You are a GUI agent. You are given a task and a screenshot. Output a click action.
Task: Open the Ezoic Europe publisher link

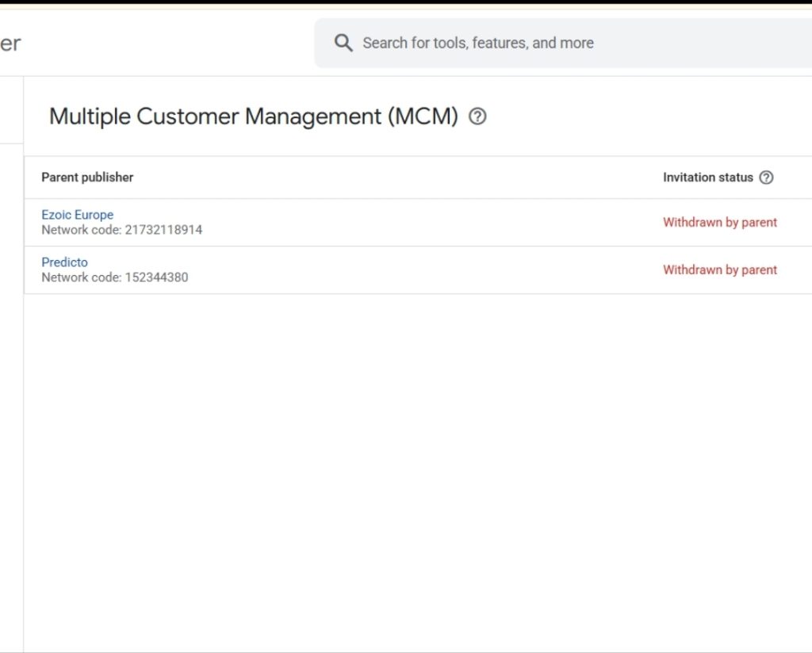[77, 215]
